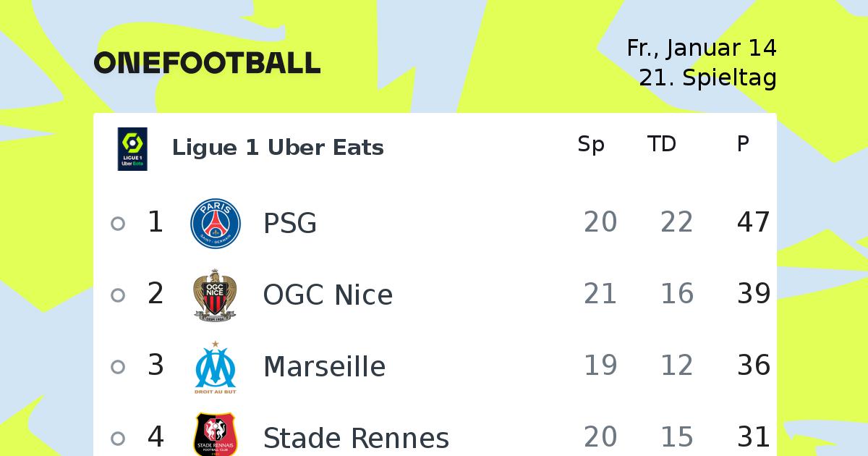
Task: Select the circle marker beside OGC Nice rank
Action: (x=118, y=295)
